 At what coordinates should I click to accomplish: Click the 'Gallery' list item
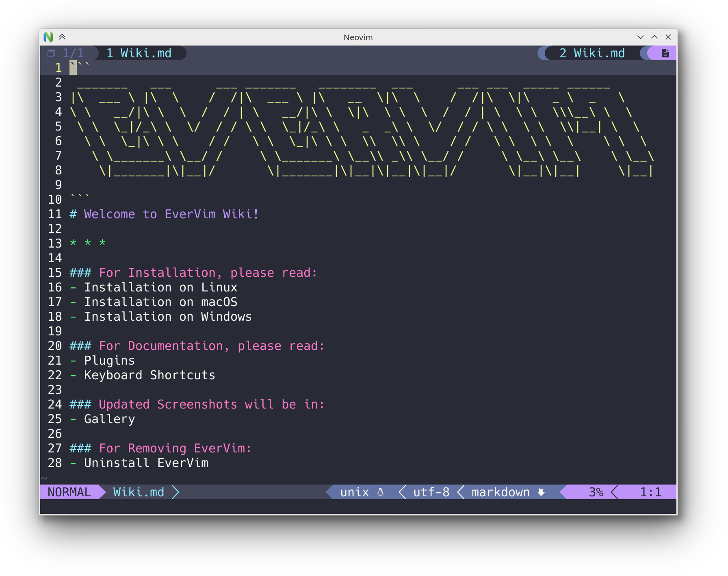coord(109,419)
